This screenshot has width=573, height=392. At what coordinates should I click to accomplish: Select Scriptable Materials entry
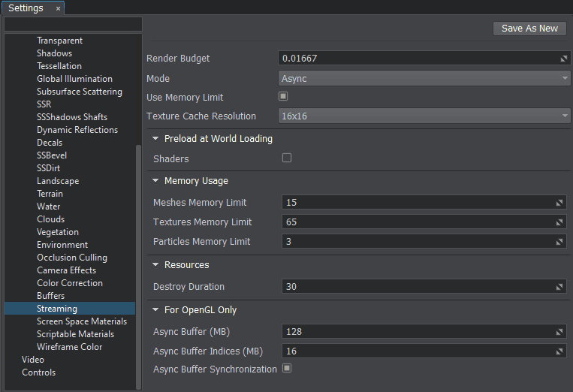tap(75, 335)
